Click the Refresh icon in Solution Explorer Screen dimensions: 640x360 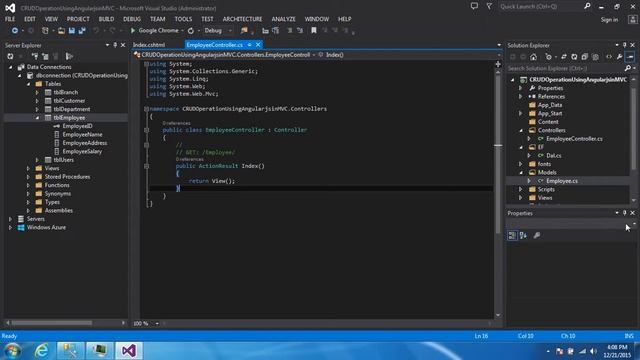pyautogui.click(x=574, y=57)
